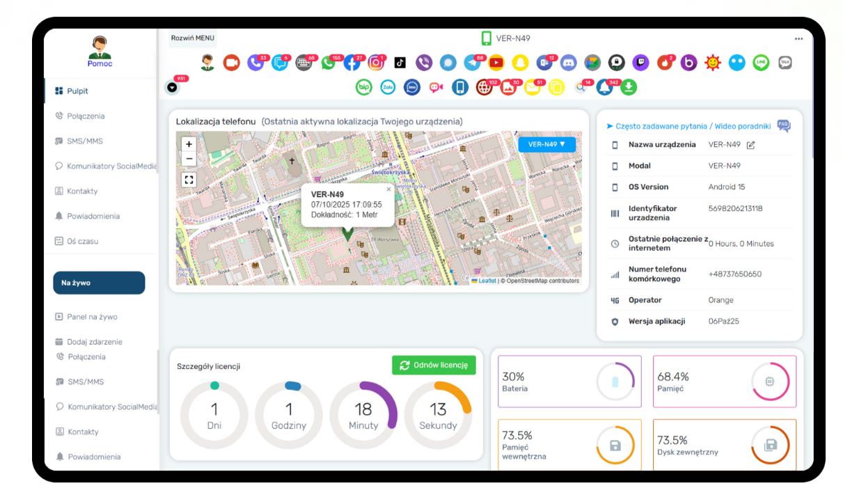Click the Telegram icon
The width and height of the screenshot is (843, 504).
pos(472,62)
